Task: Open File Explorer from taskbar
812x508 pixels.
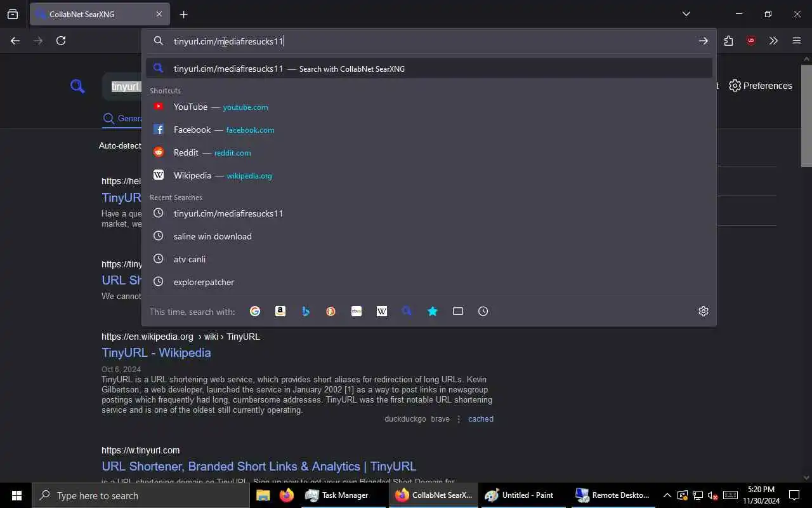Action: pyautogui.click(x=263, y=495)
